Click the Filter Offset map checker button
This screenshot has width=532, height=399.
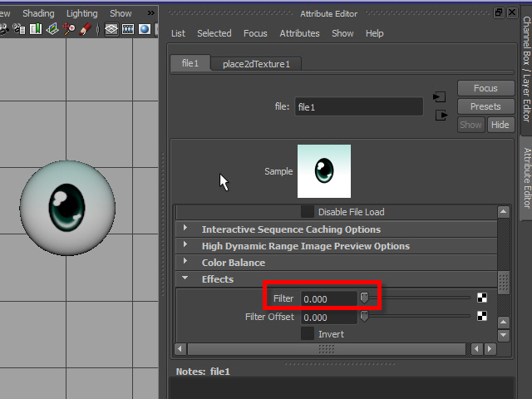coord(482,316)
